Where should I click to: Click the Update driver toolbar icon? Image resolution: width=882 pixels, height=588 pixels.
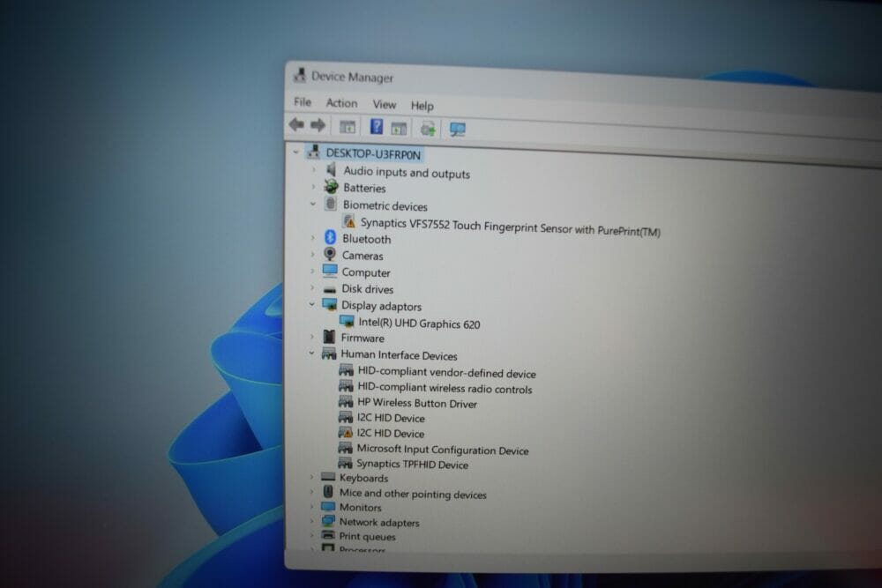click(428, 129)
